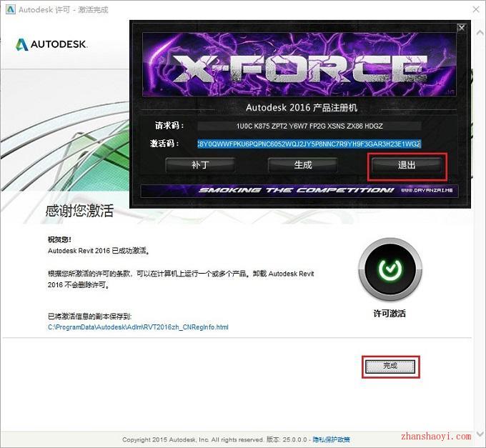Click the copyright version 25.0.0.0 text
The width and height of the screenshot is (486, 448).
(287, 439)
